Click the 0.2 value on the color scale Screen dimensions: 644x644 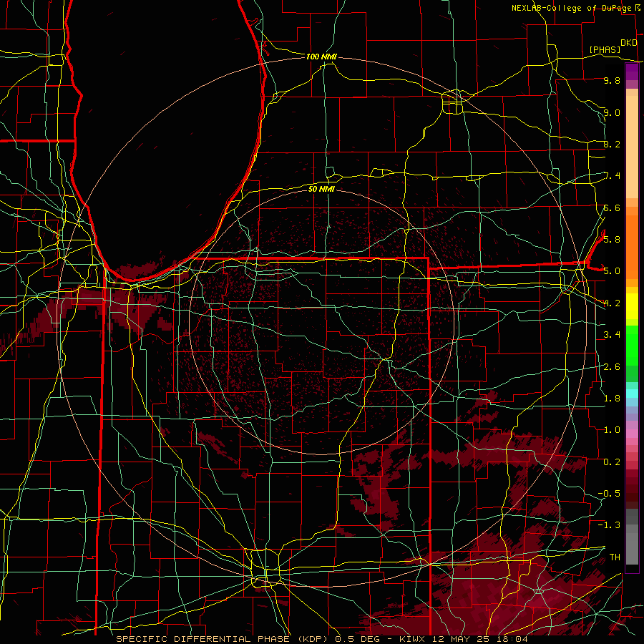(x=612, y=462)
